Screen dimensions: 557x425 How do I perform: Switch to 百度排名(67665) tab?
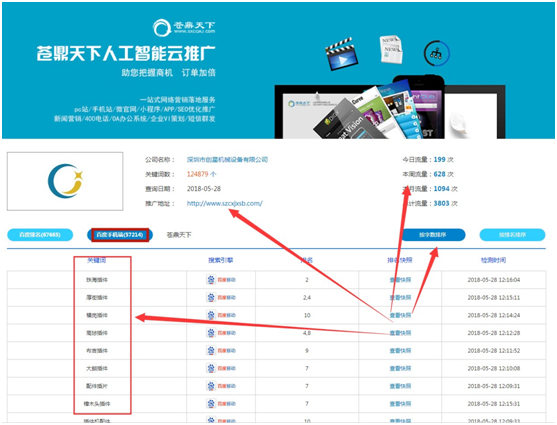coord(40,235)
